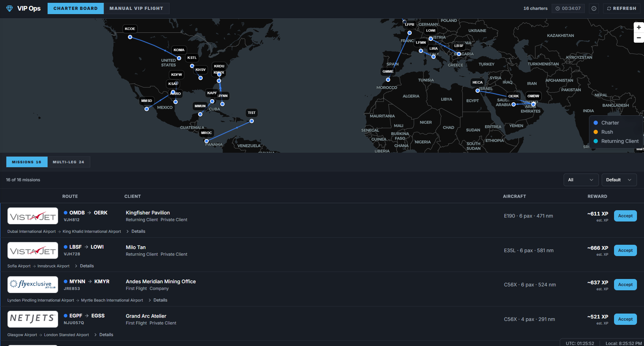The image size is (644, 346).
Task: Select the KDFW airport label on map
Action: point(177,74)
